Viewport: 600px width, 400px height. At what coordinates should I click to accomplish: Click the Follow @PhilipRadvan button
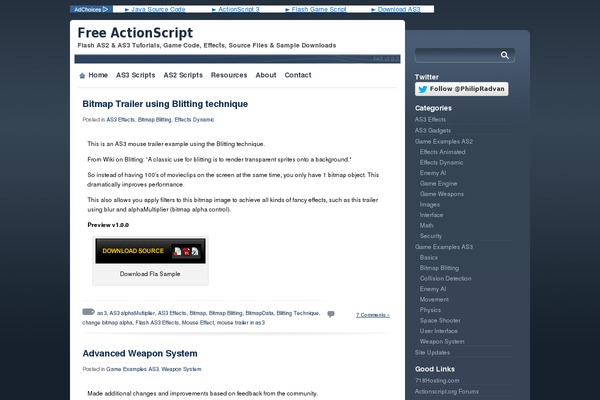[x=461, y=89]
